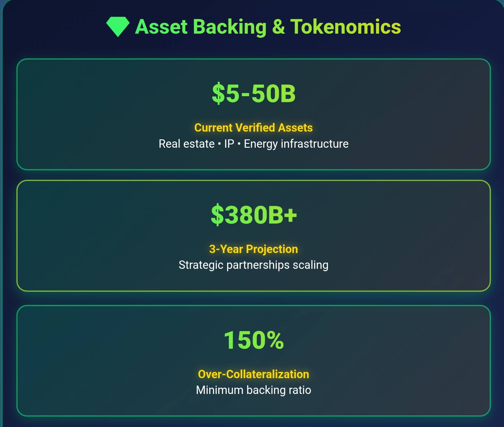Screen dimensions: 504x427
Task: Click the Asset Backing & Tokenomics heading
Action: [x=268, y=27]
